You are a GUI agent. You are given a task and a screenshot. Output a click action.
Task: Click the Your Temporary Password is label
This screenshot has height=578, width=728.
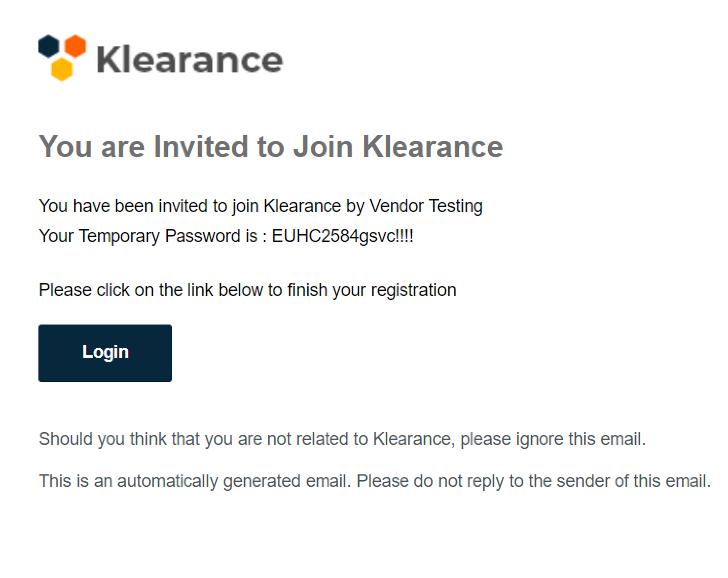click(148, 235)
